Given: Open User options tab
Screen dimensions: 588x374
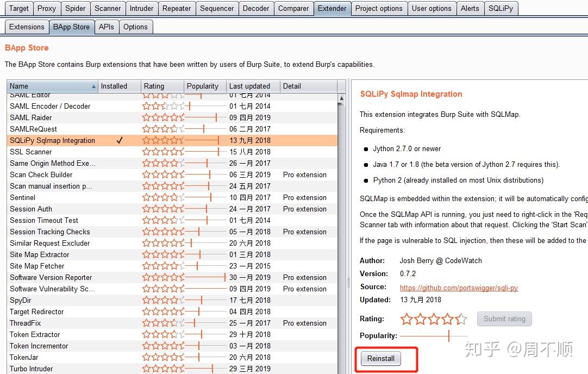Looking at the screenshot, I should (x=431, y=8).
